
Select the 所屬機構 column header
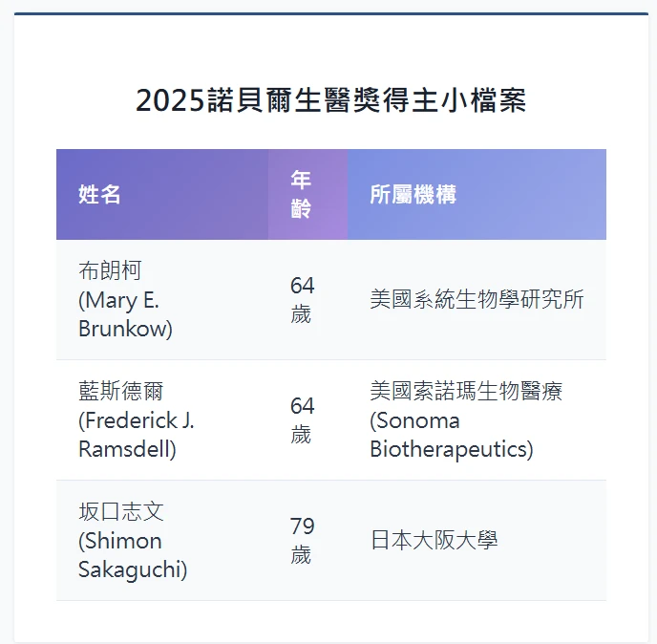tap(413, 195)
